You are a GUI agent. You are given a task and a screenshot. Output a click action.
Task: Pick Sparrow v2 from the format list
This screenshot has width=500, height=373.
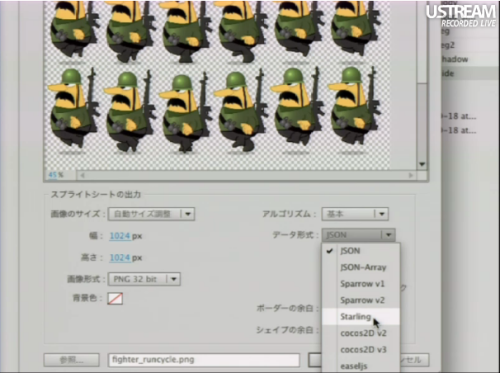point(361,300)
